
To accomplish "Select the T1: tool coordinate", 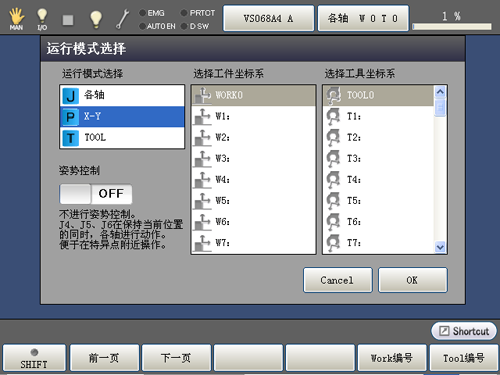I will 378,116.
